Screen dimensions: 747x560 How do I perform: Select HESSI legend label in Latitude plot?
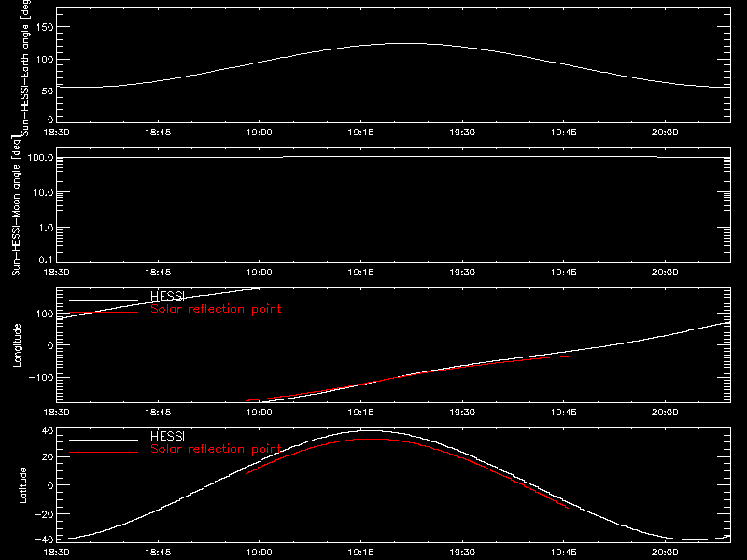pos(167,436)
